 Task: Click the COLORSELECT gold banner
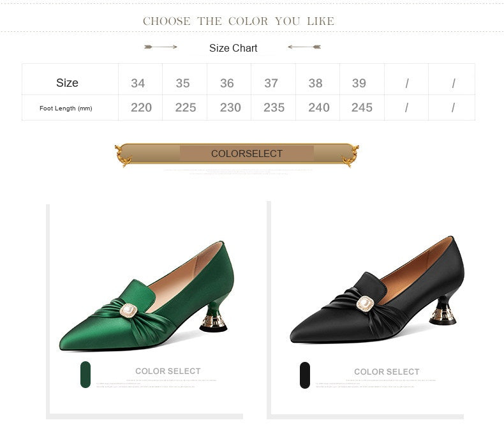pyautogui.click(x=237, y=154)
